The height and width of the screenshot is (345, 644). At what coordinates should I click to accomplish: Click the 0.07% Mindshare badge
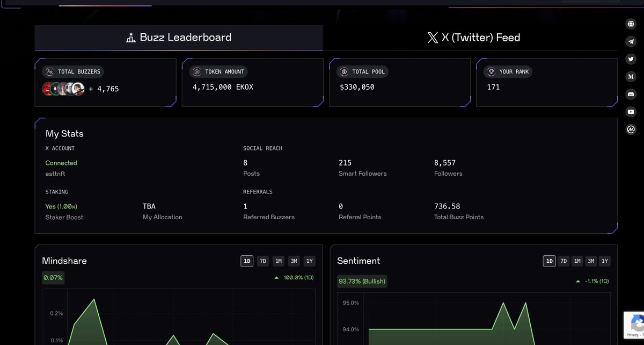pyautogui.click(x=53, y=278)
